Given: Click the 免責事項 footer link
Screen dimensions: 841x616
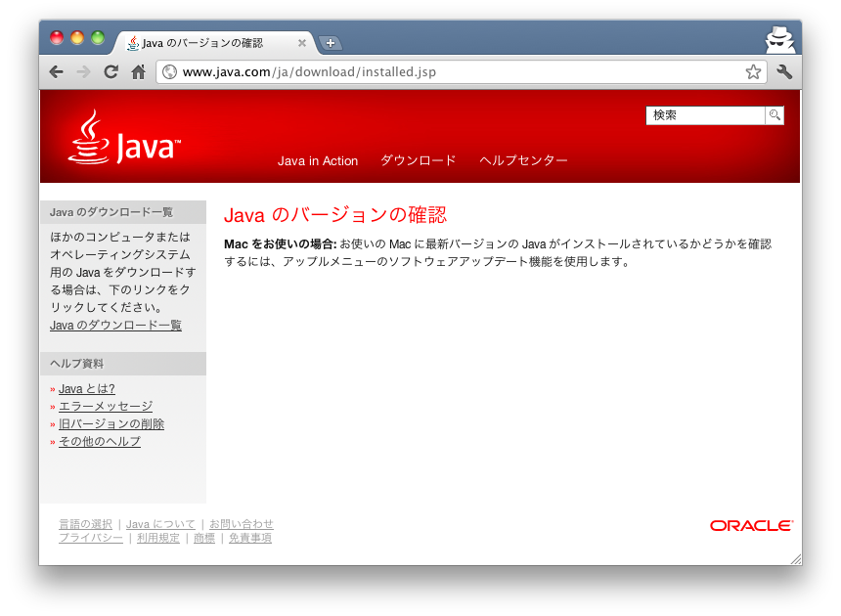Looking at the screenshot, I should click(x=250, y=537).
